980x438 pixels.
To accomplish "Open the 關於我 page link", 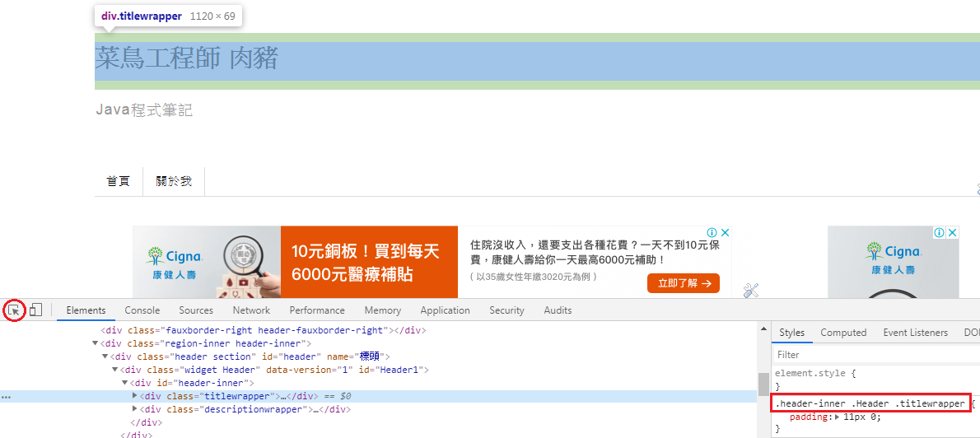I will pyautogui.click(x=174, y=181).
